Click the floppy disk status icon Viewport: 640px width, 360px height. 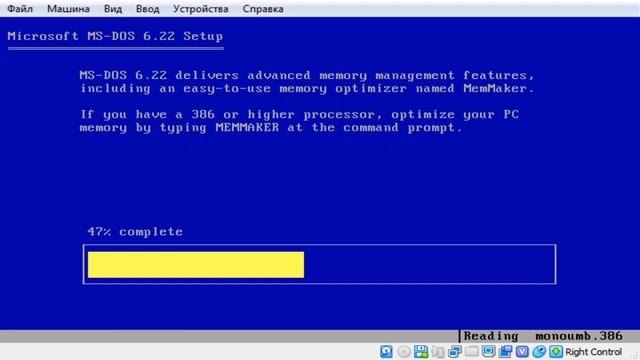pos(421,351)
